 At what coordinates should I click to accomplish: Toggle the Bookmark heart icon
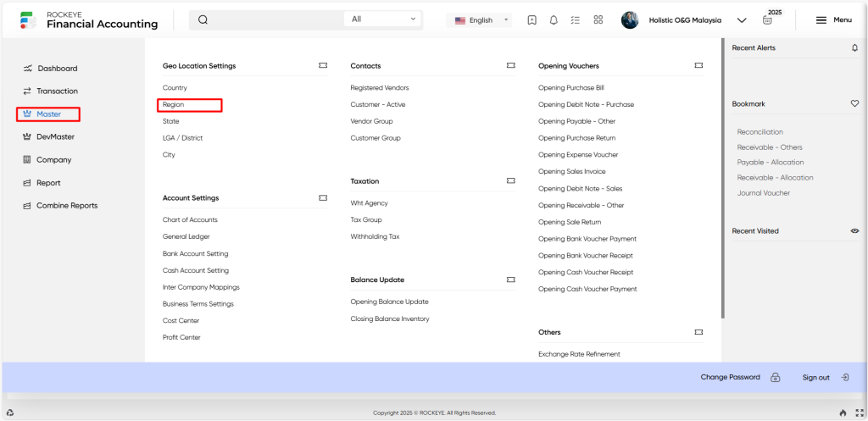point(854,103)
